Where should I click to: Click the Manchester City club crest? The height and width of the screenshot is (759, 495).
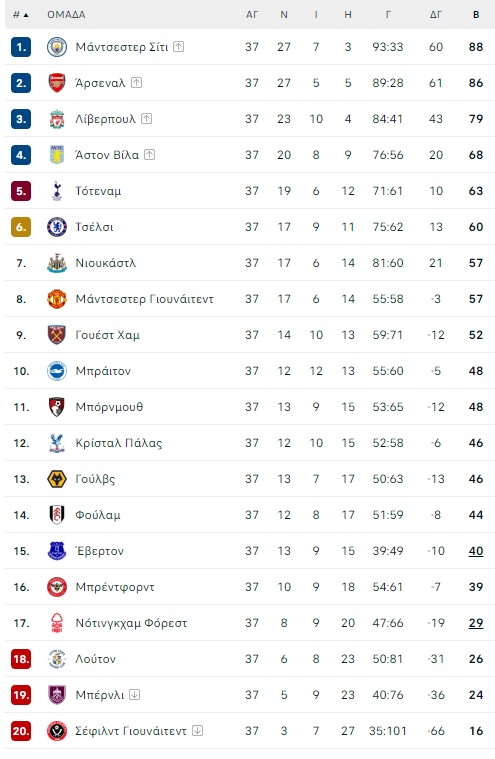pos(57,47)
